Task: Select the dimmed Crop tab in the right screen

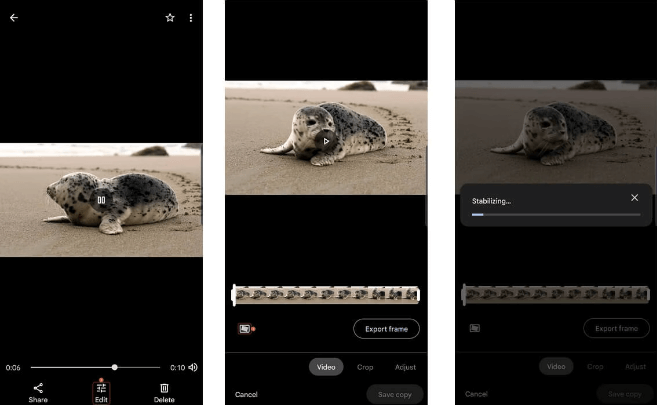Action: 595,366
